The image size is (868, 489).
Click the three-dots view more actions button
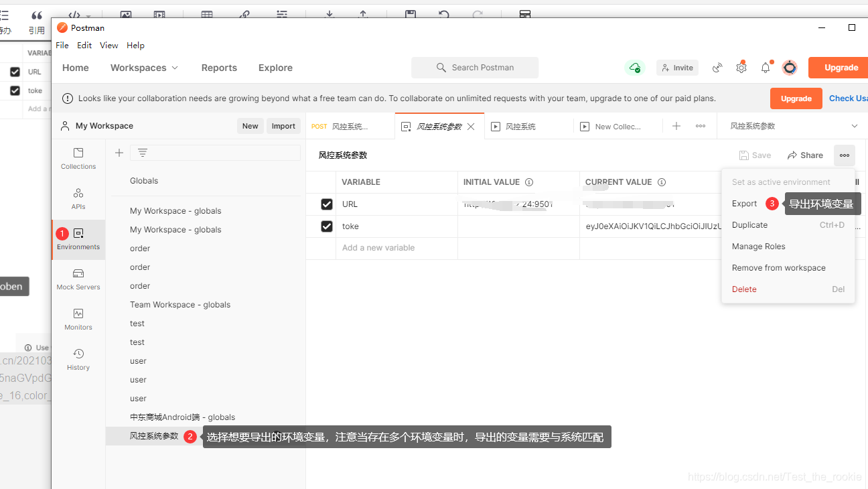845,155
